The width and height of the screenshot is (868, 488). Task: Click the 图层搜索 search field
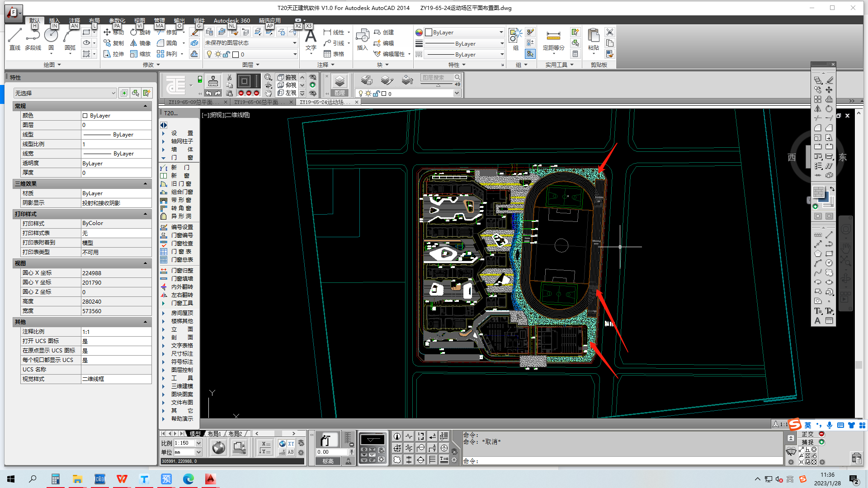(x=437, y=78)
